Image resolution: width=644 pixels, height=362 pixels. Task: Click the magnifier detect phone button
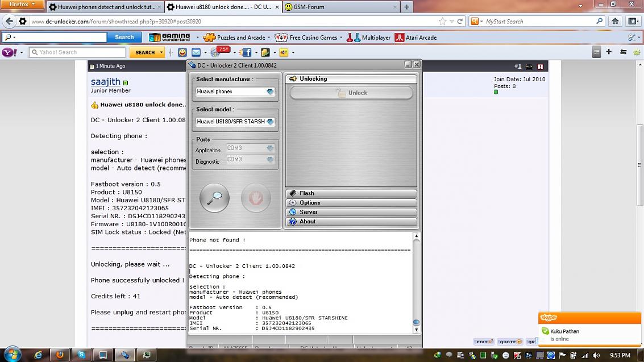pos(214,198)
